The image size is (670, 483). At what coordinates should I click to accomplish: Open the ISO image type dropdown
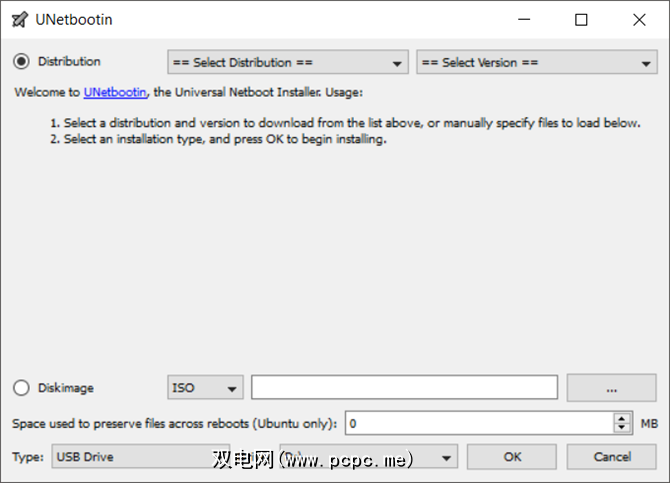(205, 388)
